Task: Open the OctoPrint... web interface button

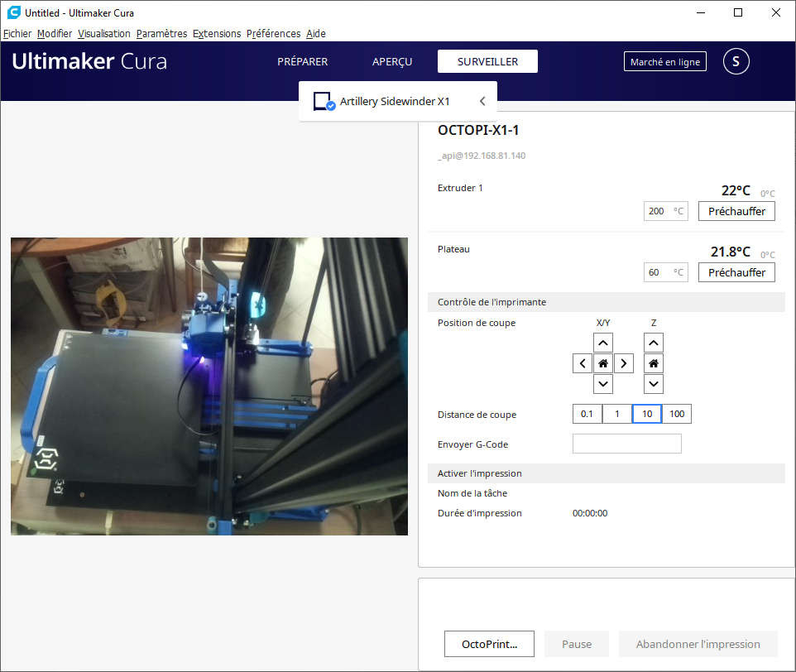Action: pos(489,644)
